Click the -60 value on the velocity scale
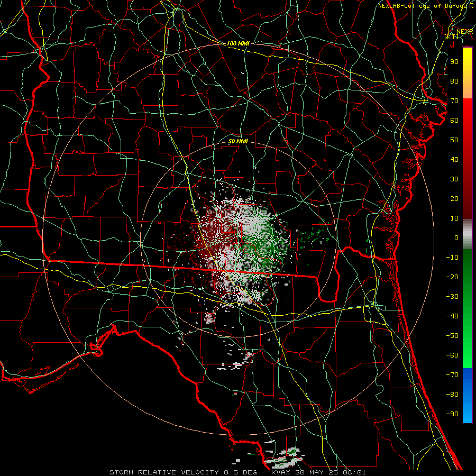The image size is (476, 476). coord(452,355)
